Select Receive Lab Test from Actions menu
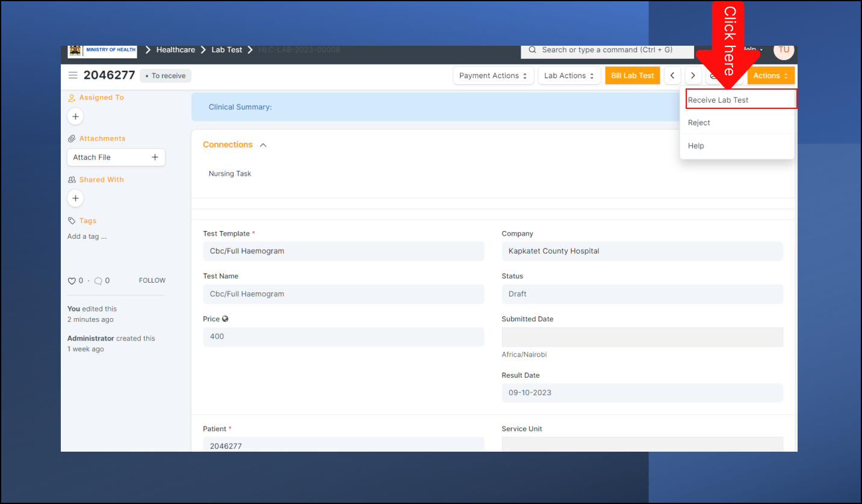 pos(742,99)
